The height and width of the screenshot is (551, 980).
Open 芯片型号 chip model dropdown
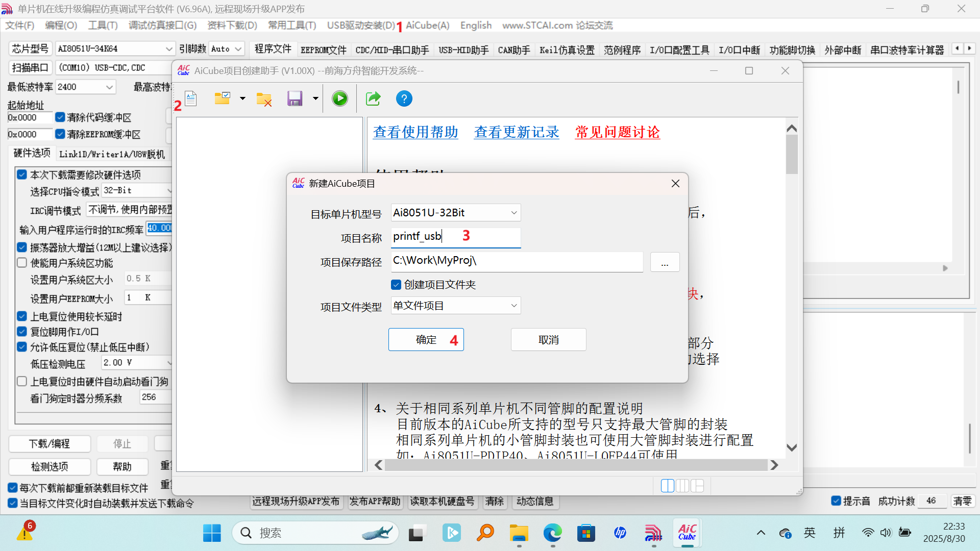pyautogui.click(x=115, y=48)
